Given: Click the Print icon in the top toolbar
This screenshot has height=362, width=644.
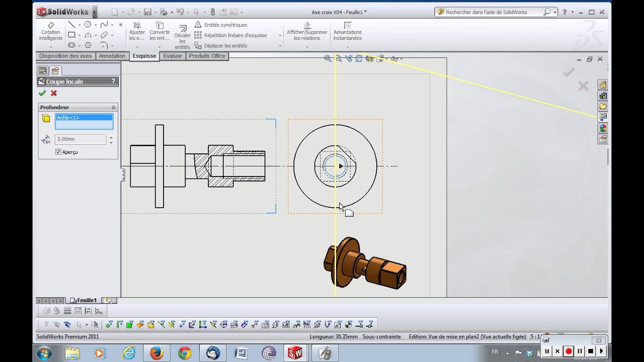Looking at the screenshot, I should (164, 12).
